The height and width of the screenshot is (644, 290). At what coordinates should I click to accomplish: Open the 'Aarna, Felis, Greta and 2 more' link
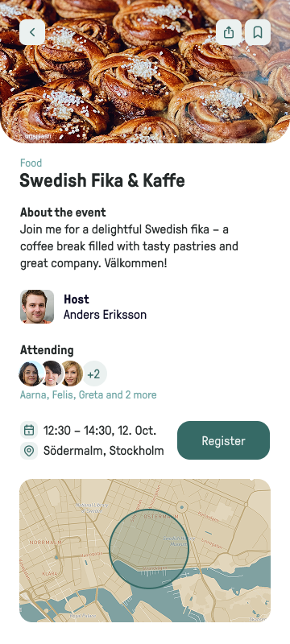pyautogui.click(x=89, y=395)
